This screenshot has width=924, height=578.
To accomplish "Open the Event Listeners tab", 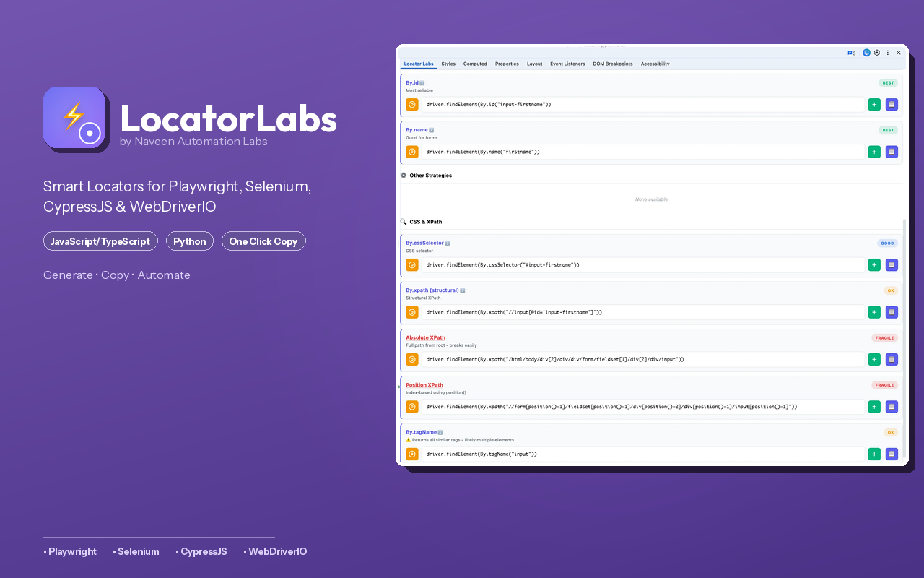I will click(567, 64).
